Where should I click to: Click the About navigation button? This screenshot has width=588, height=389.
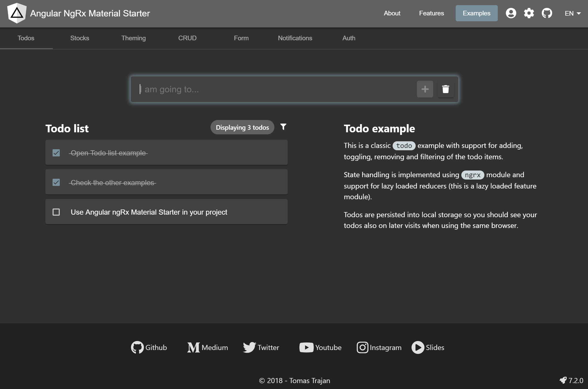pos(392,13)
